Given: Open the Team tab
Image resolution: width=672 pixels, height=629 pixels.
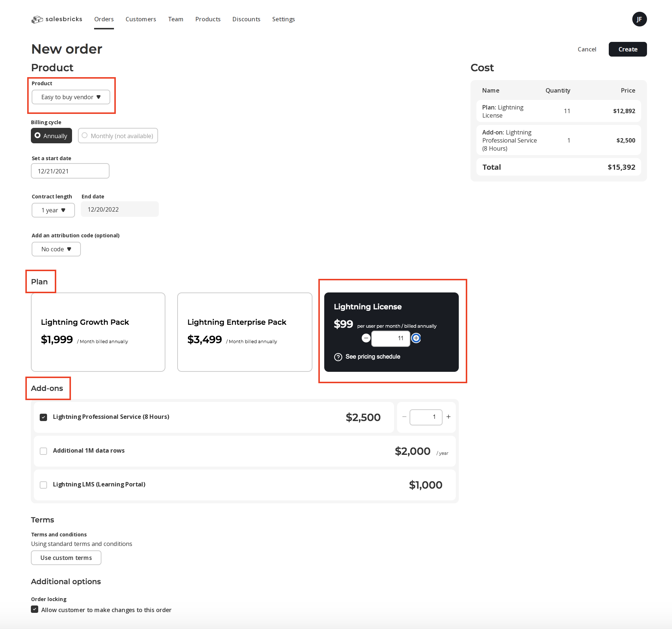Looking at the screenshot, I should click(176, 19).
